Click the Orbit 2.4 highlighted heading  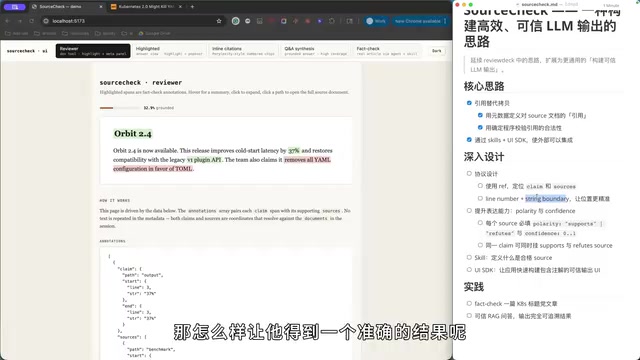133,133
